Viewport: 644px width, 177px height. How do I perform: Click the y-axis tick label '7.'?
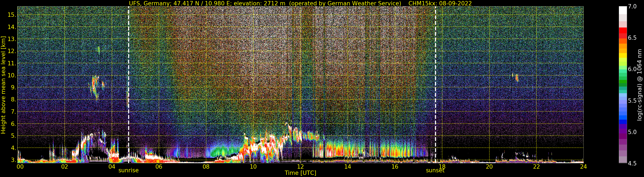coord(13,112)
